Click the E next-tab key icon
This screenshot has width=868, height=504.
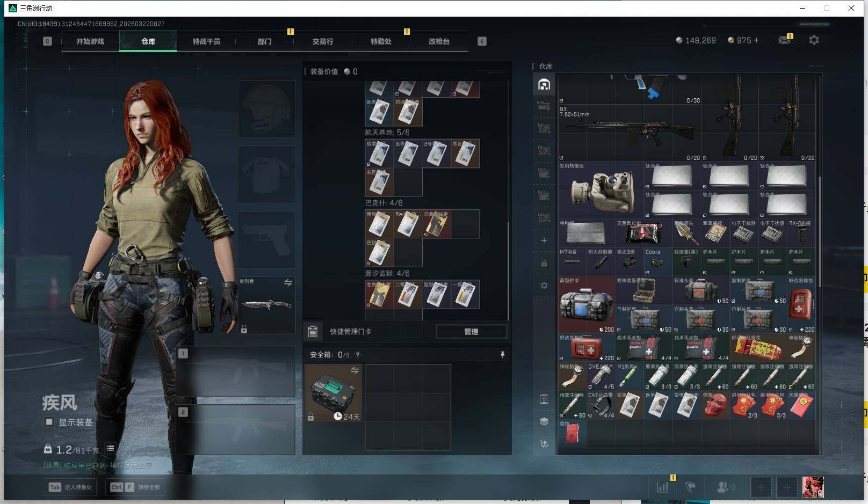click(x=482, y=41)
